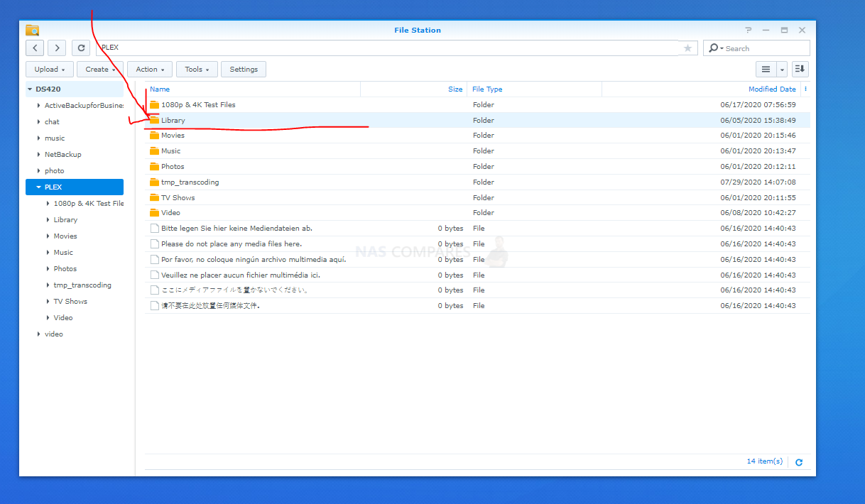The image size is (865, 504).
Task: Select the 1080p & 4K Test Files folder icon
Action: [x=154, y=104]
